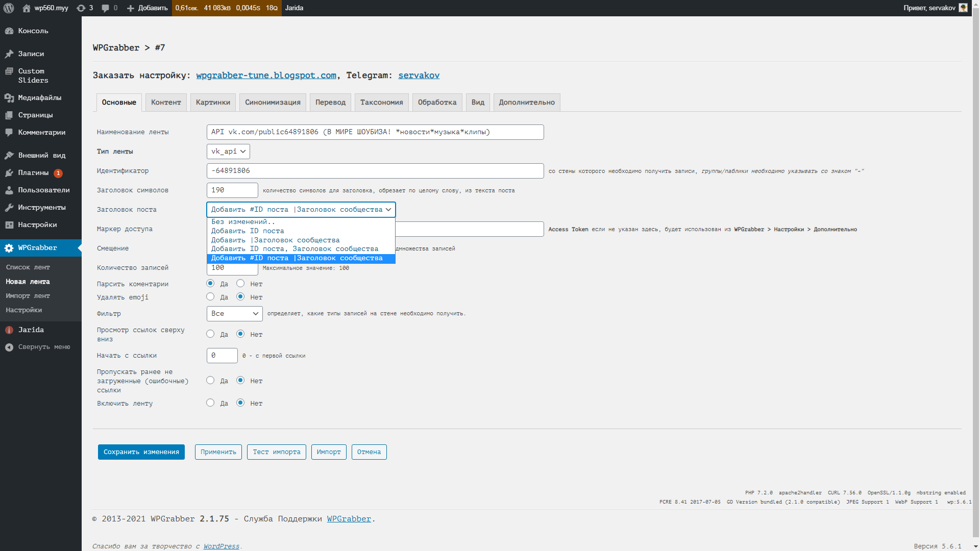The width and height of the screenshot is (980, 551).
Task: Click the Отмена button
Action: tap(369, 452)
